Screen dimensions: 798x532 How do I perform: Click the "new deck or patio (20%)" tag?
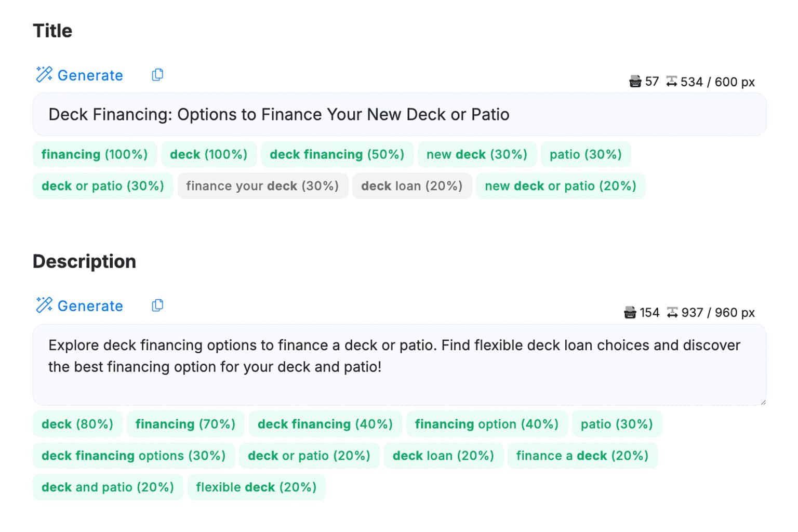[x=560, y=186]
